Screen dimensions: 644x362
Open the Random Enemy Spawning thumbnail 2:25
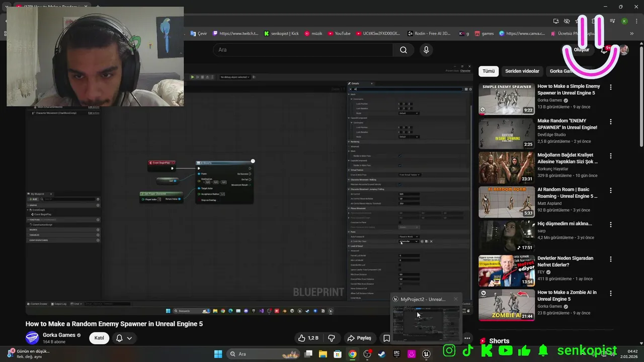coord(507,133)
